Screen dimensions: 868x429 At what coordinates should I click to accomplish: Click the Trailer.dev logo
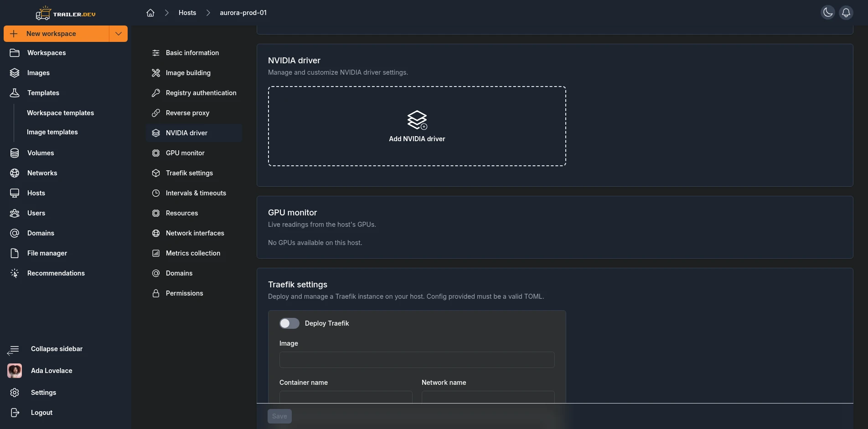[66, 13]
